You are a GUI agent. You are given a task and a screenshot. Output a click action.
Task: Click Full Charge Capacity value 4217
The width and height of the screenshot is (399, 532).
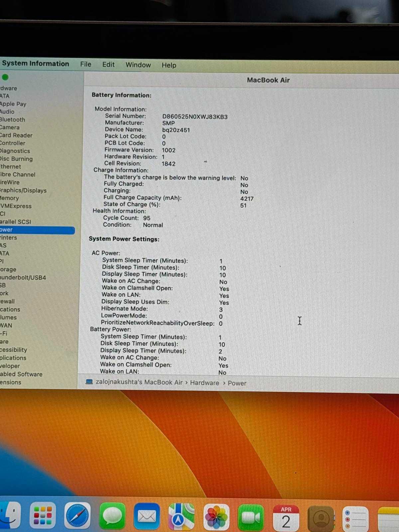pyautogui.click(x=247, y=199)
